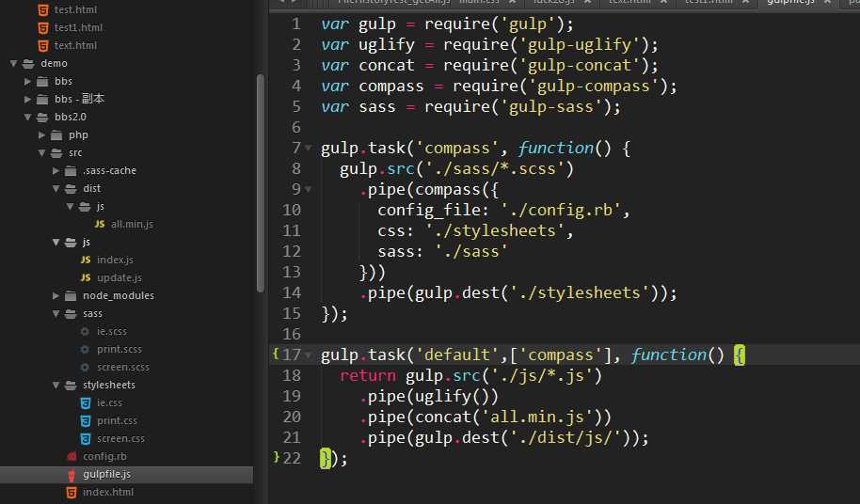
Task: Click the CSS3 icon beside screen.css
Action: click(85, 439)
